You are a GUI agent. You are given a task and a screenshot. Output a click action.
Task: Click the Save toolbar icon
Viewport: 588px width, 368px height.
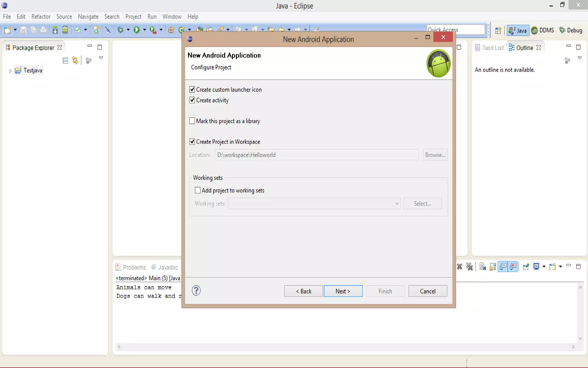click(23, 30)
